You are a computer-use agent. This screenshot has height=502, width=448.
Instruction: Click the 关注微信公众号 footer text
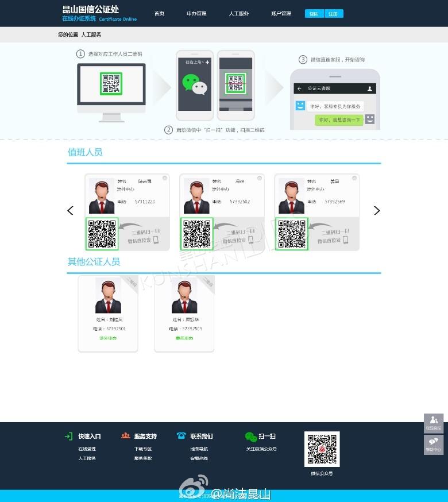coord(261,449)
